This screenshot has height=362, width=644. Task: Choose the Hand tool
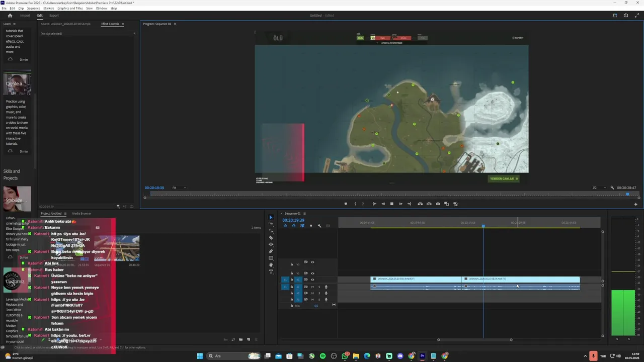pos(271,264)
